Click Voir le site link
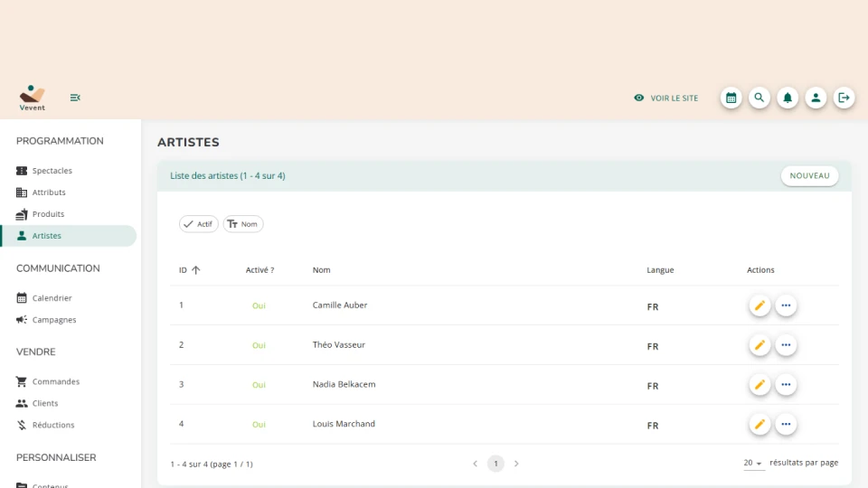The height and width of the screenshot is (488, 868). pos(675,98)
